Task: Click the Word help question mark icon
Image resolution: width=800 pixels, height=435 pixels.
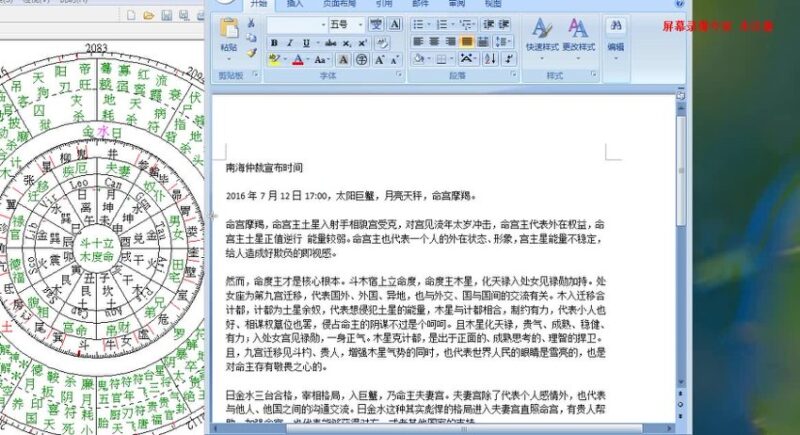Action: click(680, 4)
